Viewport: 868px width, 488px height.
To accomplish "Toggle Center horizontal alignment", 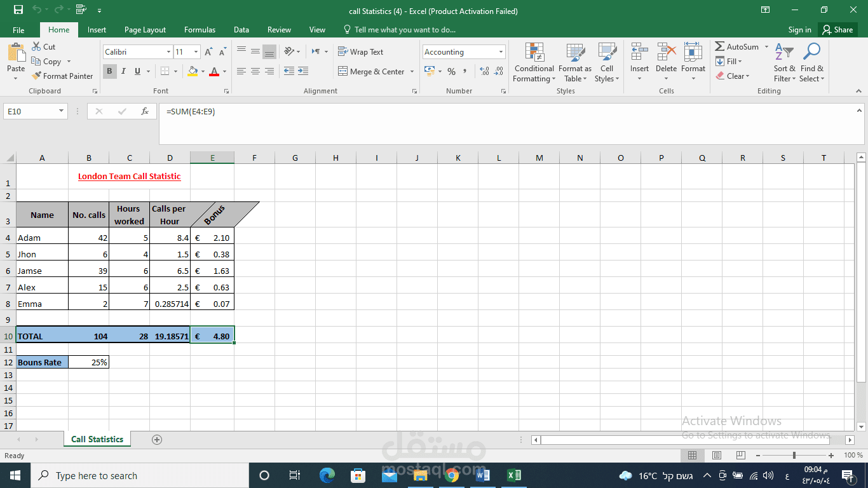I will click(255, 71).
